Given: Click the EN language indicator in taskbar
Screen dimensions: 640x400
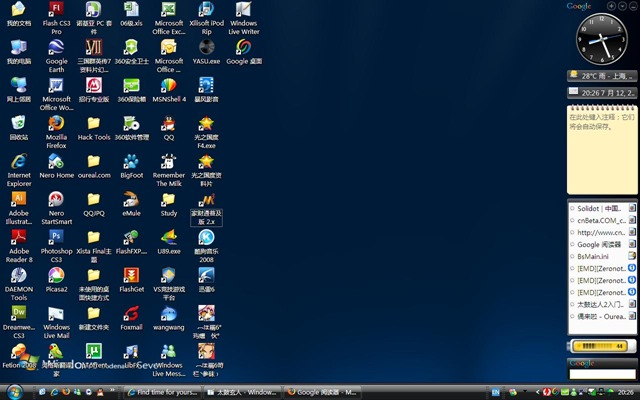Looking at the screenshot, I should click(x=495, y=392).
